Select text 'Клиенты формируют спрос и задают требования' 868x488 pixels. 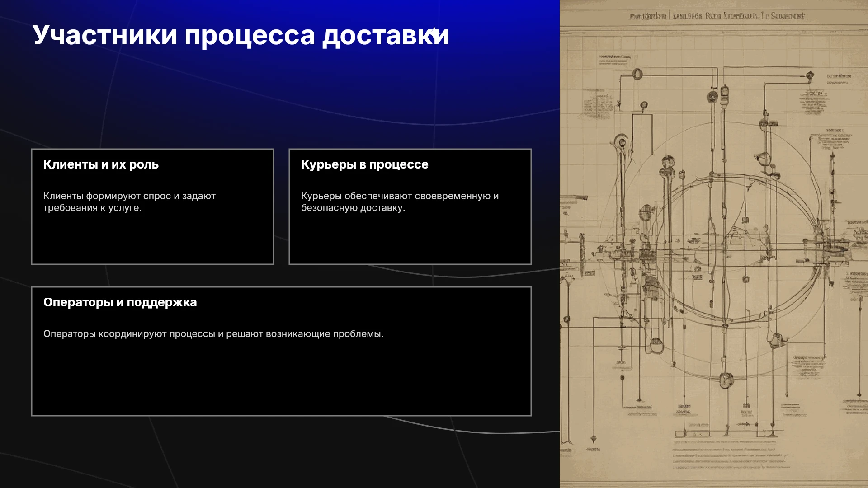click(x=129, y=202)
